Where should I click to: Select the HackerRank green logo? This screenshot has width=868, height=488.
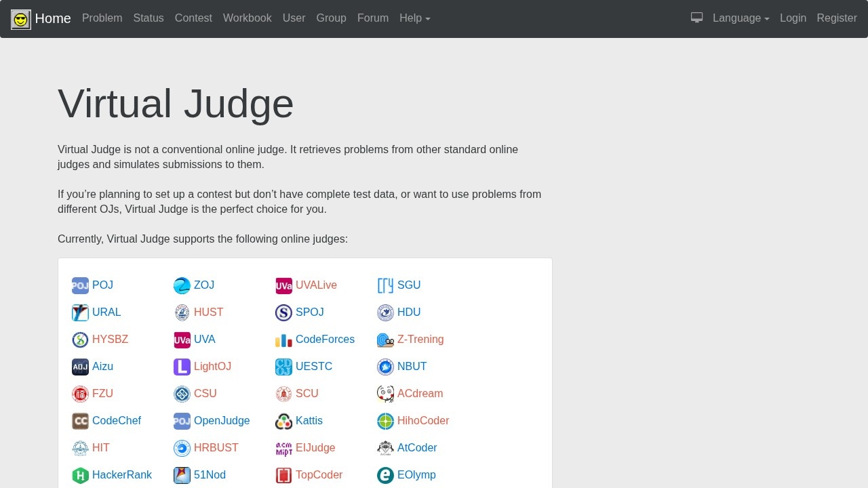pyautogui.click(x=80, y=475)
